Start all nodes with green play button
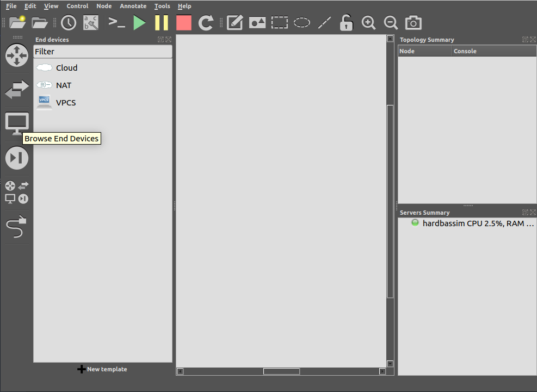The height and width of the screenshot is (392, 537). pyautogui.click(x=139, y=22)
